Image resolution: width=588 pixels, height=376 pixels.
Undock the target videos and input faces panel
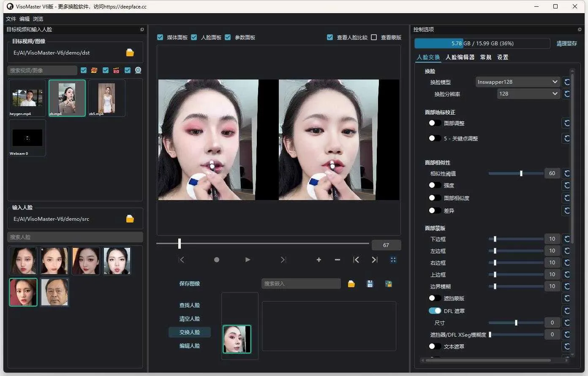coord(142,30)
